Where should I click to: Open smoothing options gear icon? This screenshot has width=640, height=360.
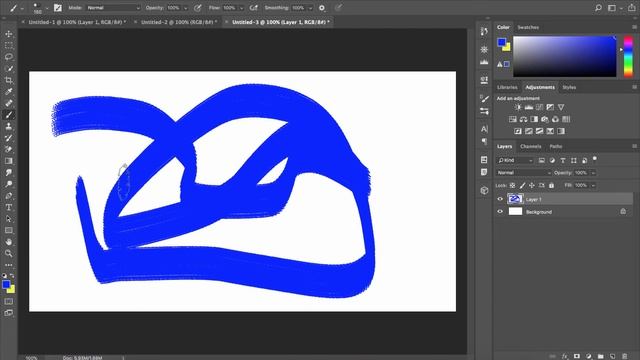[322, 8]
